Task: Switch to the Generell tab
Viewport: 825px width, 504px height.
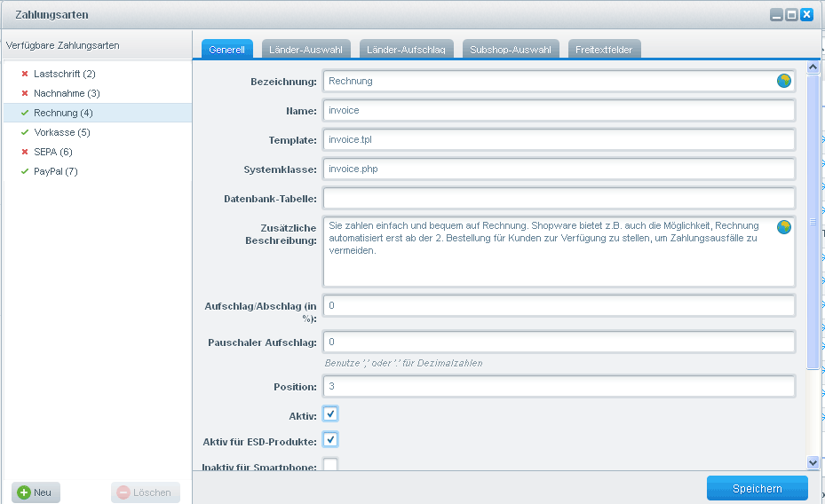Action: [x=226, y=50]
